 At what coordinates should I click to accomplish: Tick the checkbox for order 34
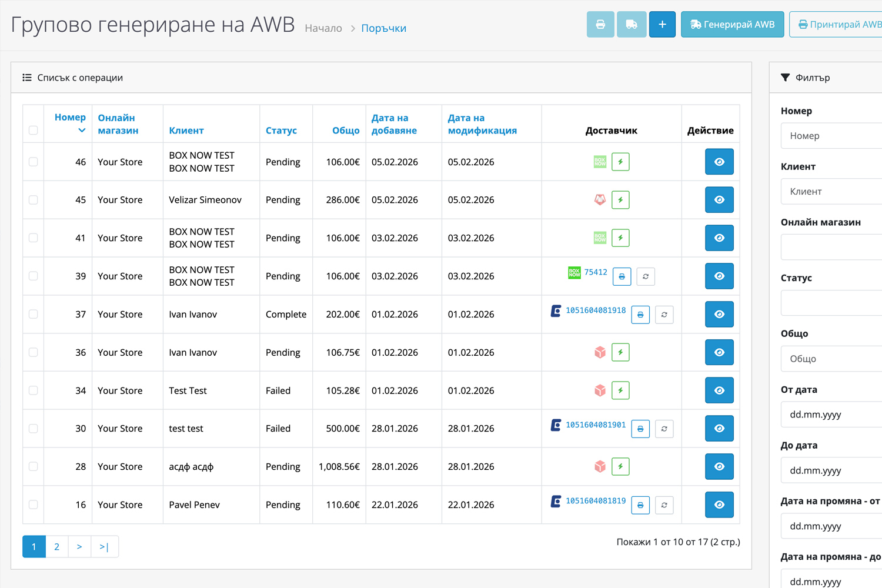pyautogui.click(x=34, y=390)
